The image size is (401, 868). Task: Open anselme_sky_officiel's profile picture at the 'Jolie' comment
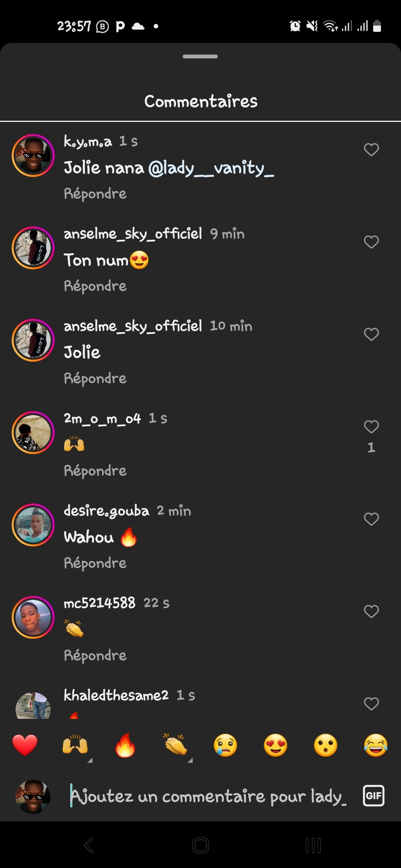(33, 340)
